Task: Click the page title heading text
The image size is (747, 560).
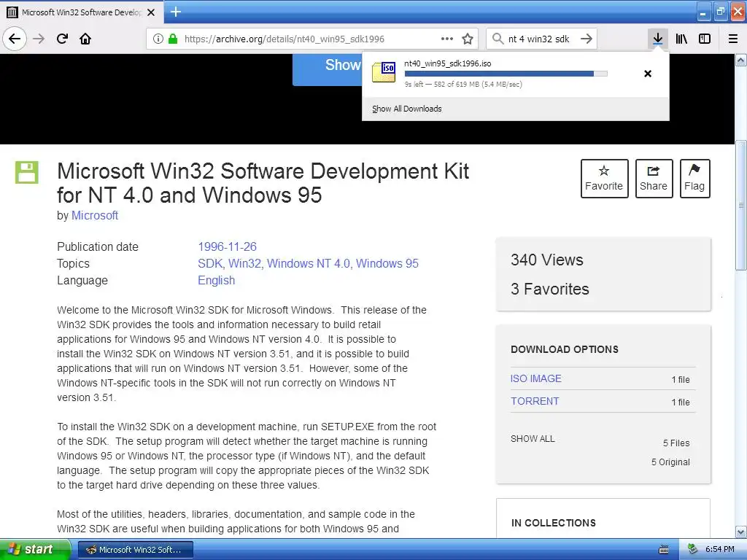Action: click(x=263, y=183)
